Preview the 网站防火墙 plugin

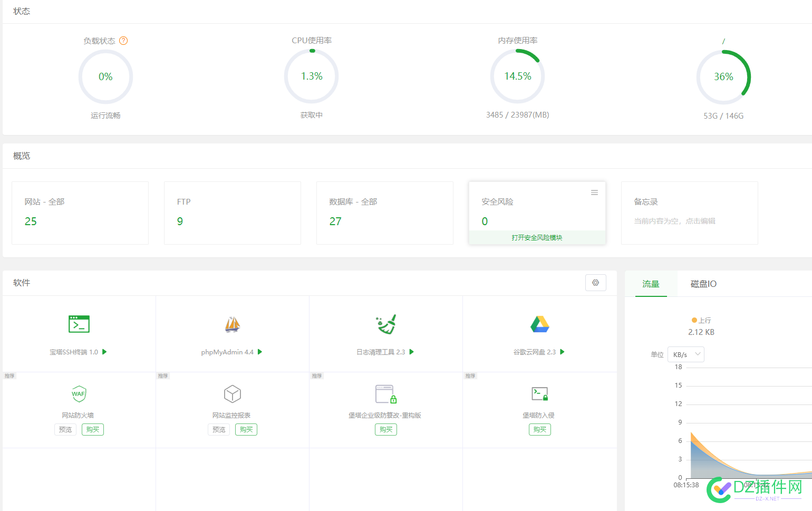pos(65,429)
